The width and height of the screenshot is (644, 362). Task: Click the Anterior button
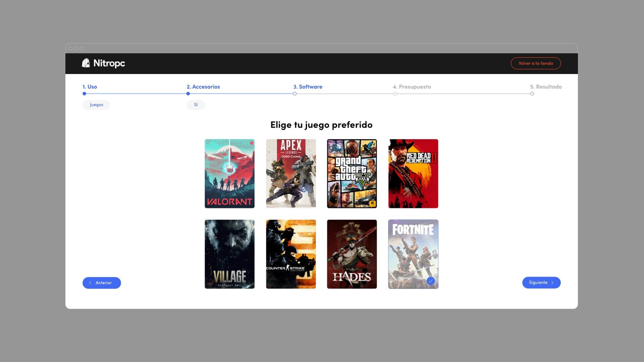[x=102, y=283]
